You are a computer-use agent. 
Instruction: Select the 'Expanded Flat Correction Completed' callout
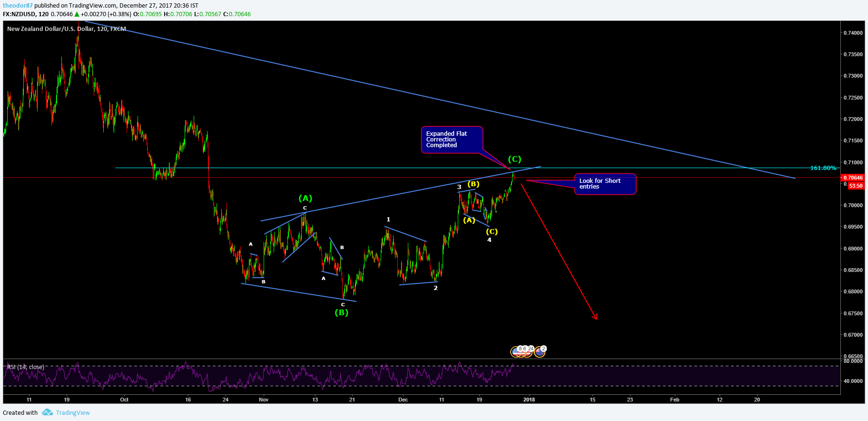point(452,140)
